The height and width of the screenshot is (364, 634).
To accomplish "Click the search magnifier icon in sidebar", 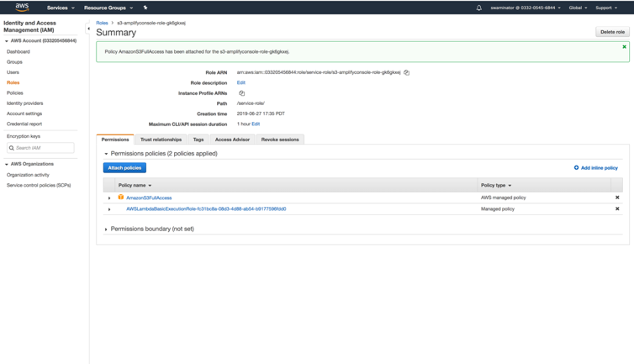I will (11, 148).
